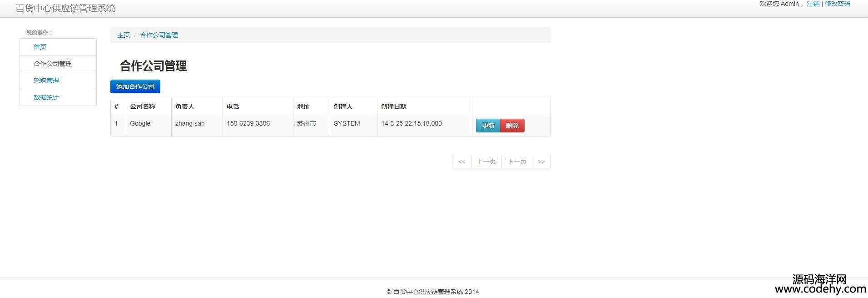
Task: Click the 百货中心供应链管理系统 site title
Action: pyautogui.click(x=65, y=8)
